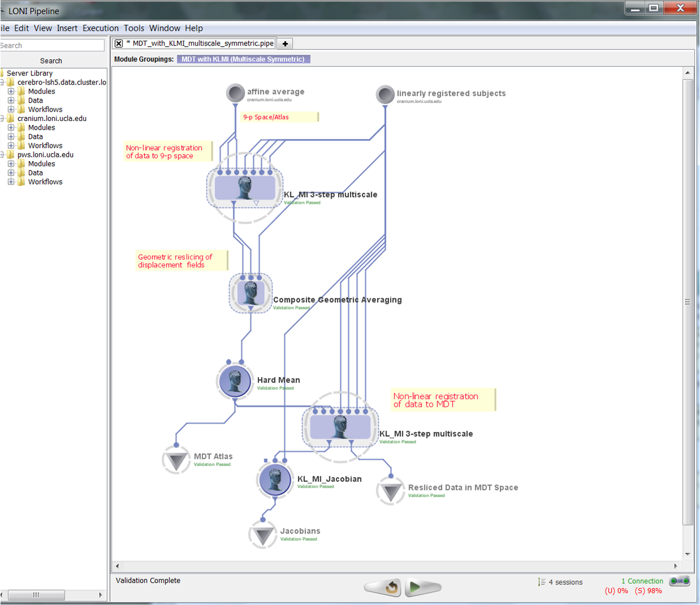Click the library Search input field
The width and height of the screenshot is (700, 605).
tap(52, 46)
